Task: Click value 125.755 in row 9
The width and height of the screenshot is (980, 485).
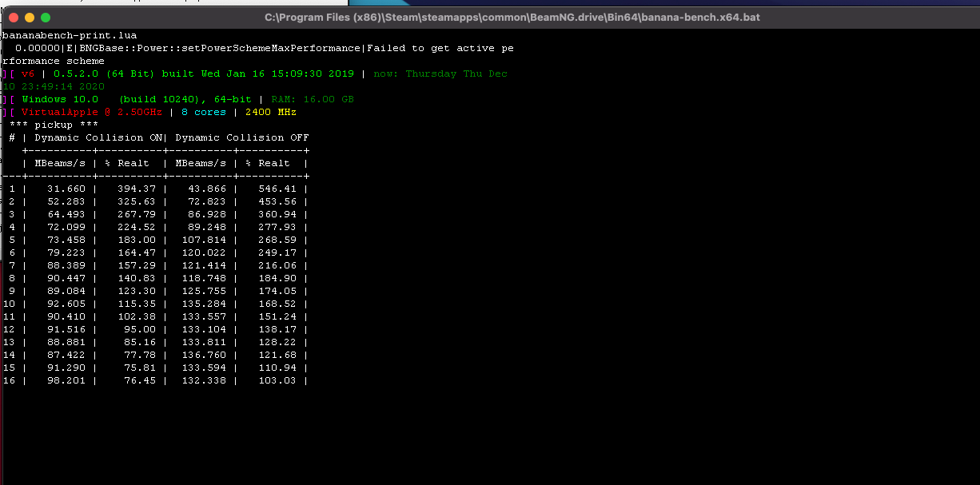Action: (204, 291)
